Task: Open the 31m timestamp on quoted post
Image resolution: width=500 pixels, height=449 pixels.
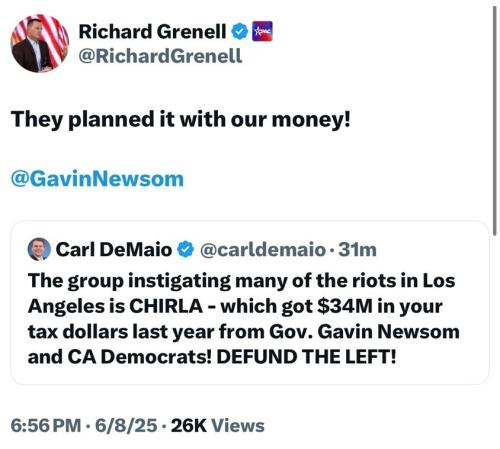Action: (x=357, y=250)
